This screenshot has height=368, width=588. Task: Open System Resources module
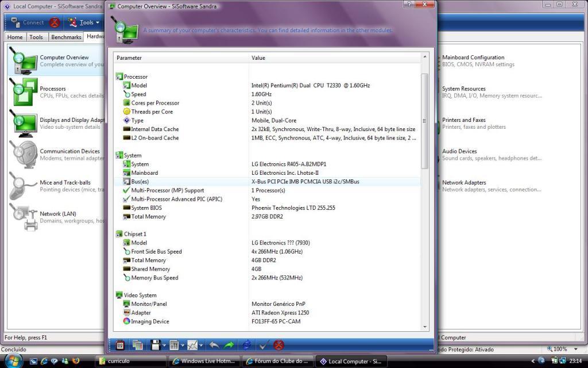point(492,92)
